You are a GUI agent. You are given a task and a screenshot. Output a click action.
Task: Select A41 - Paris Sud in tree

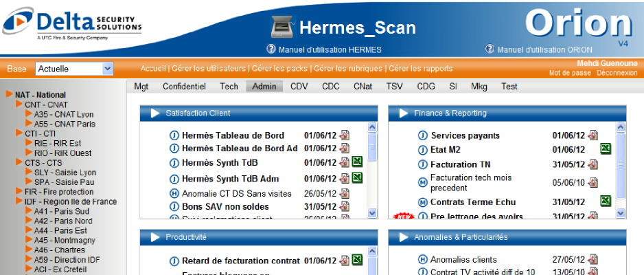(x=62, y=211)
